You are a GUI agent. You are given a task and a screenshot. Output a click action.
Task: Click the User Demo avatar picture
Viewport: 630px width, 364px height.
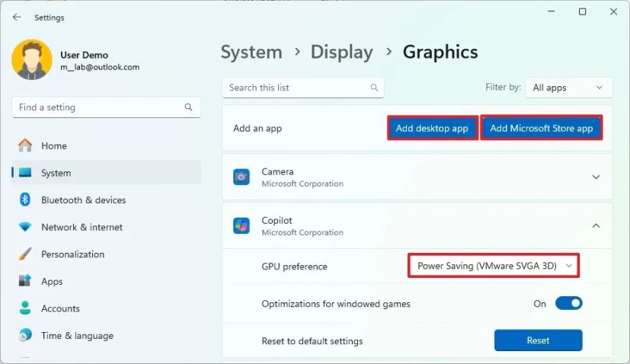[x=32, y=59]
